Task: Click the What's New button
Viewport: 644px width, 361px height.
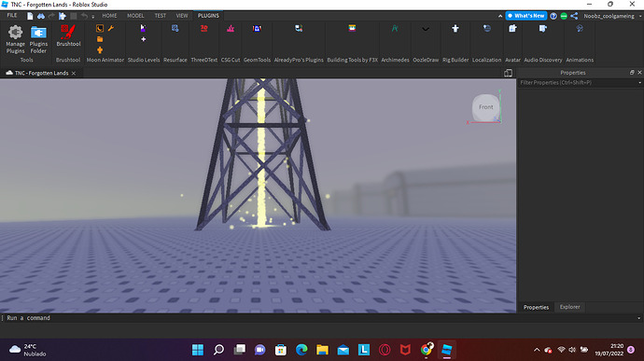Action: [x=526, y=16]
